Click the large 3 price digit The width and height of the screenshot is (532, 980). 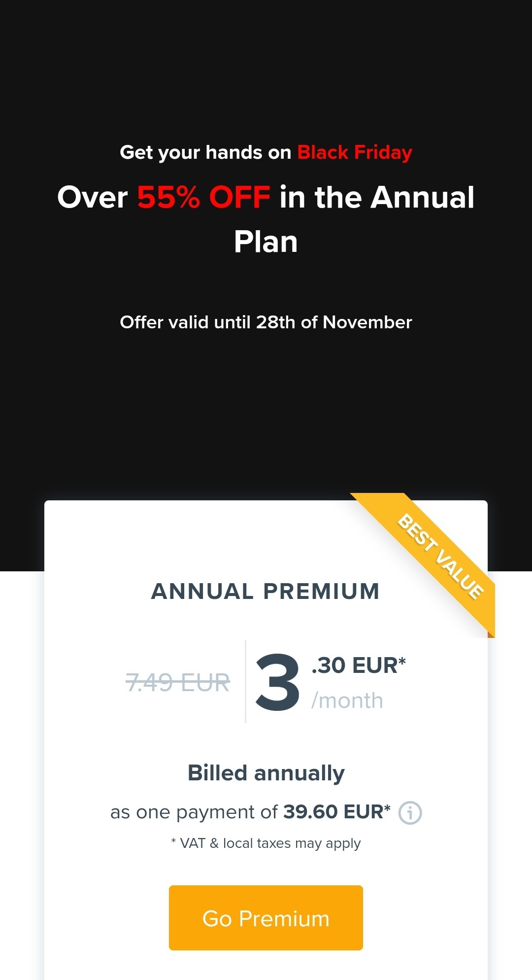click(277, 683)
